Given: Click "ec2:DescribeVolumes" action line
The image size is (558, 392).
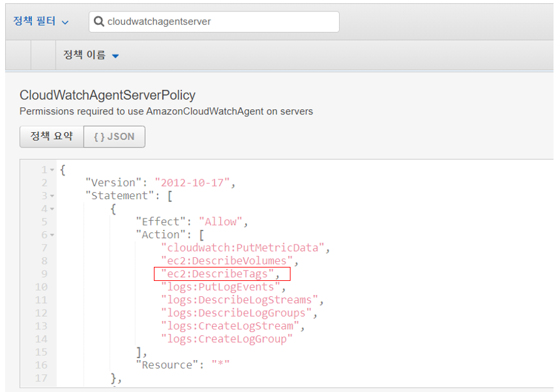Looking at the screenshot, I should click(x=227, y=261).
